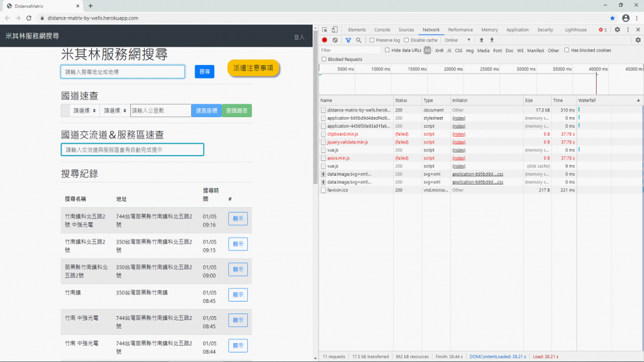Select the inspect element picker icon
Image resolution: width=644 pixels, height=362 pixels.
click(325, 30)
